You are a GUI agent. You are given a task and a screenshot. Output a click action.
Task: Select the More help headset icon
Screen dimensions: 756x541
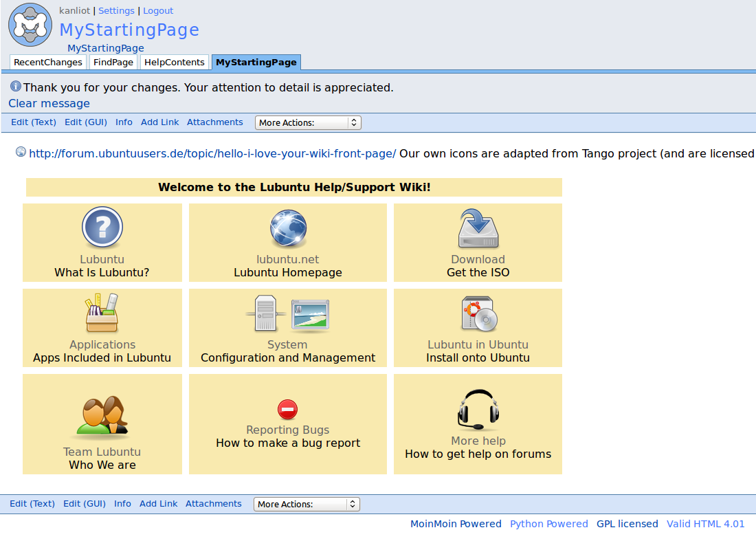[478, 410]
